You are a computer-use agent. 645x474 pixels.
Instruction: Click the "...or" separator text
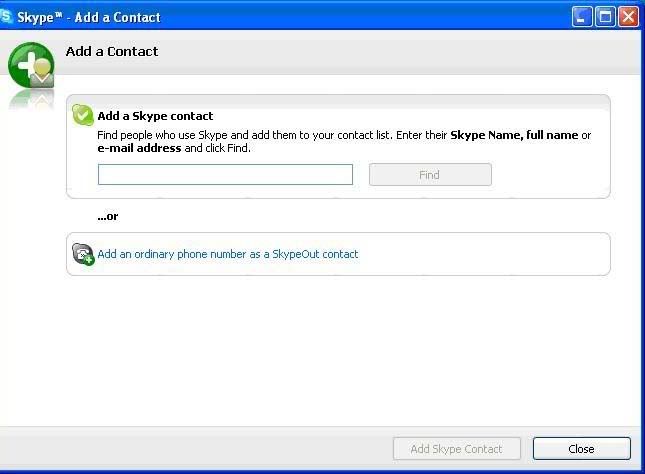click(108, 216)
